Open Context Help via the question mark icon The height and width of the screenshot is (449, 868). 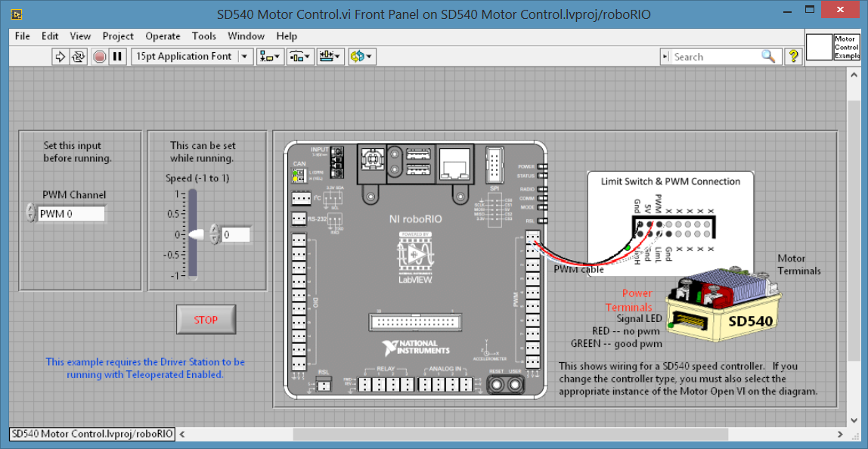pyautogui.click(x=792, y=56)
